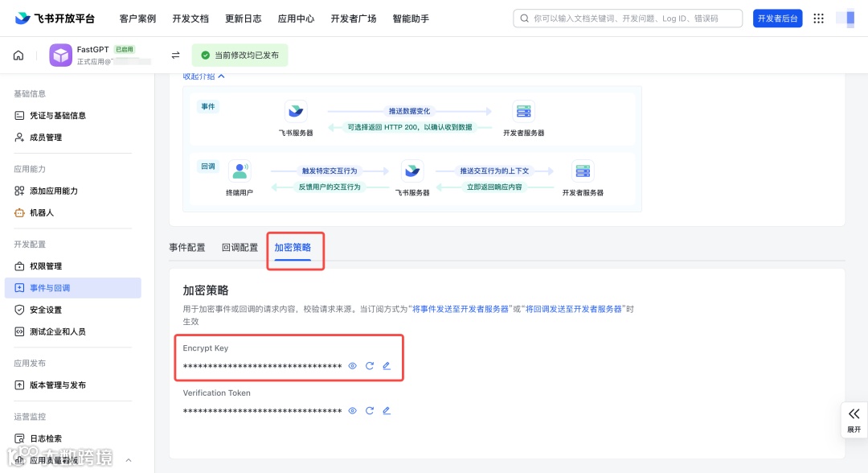Click the 已启用 status tag

pos(124,49)
